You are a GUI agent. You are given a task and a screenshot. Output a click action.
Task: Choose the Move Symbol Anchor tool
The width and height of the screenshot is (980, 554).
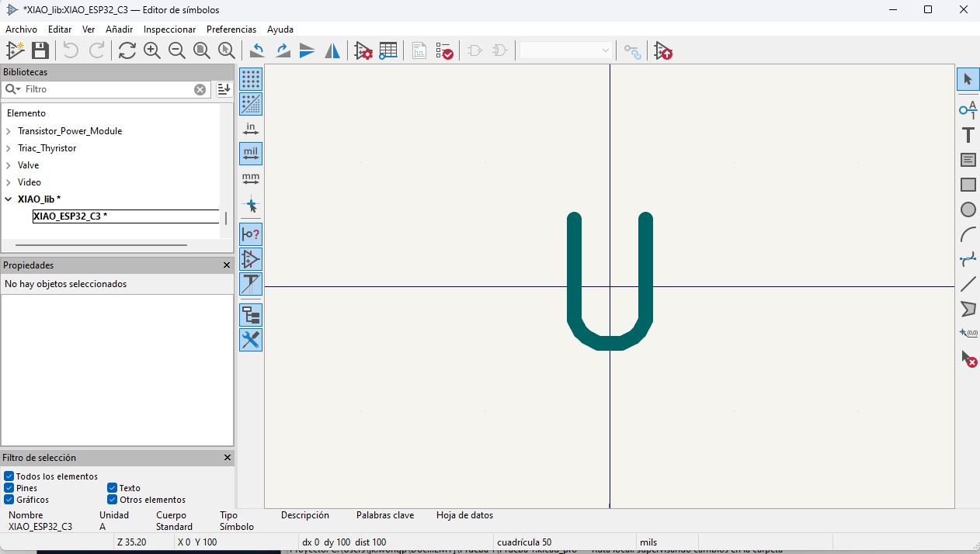pyautogui.click(x=968, y=334)
